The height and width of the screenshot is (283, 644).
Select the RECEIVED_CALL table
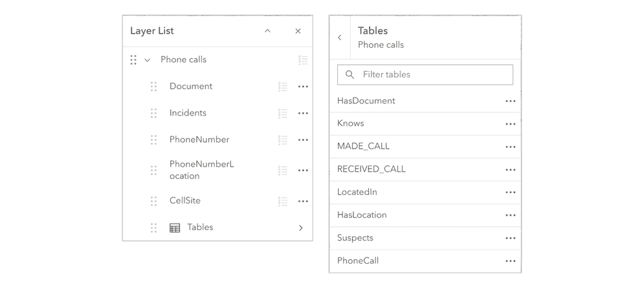pyautogui.click(x=372, y=169)
